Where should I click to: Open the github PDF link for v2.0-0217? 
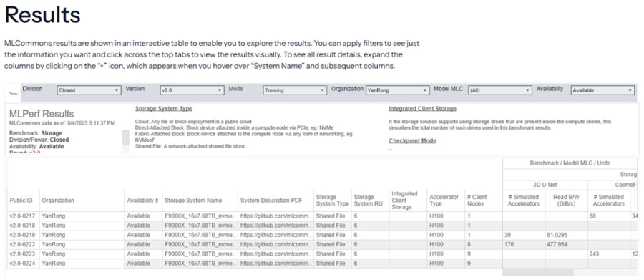pos(276,216)
